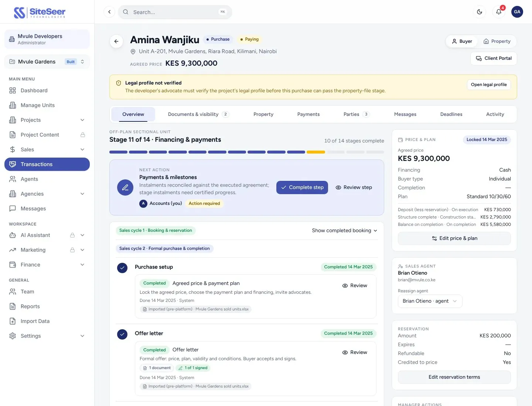Open the Client Portal

point(494,58)
